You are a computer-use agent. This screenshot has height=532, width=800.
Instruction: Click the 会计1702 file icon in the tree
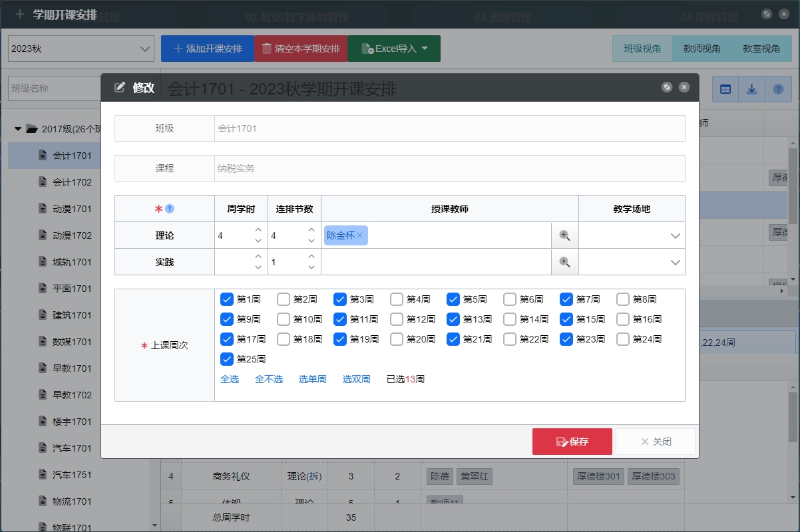click(x=43, y=182)
